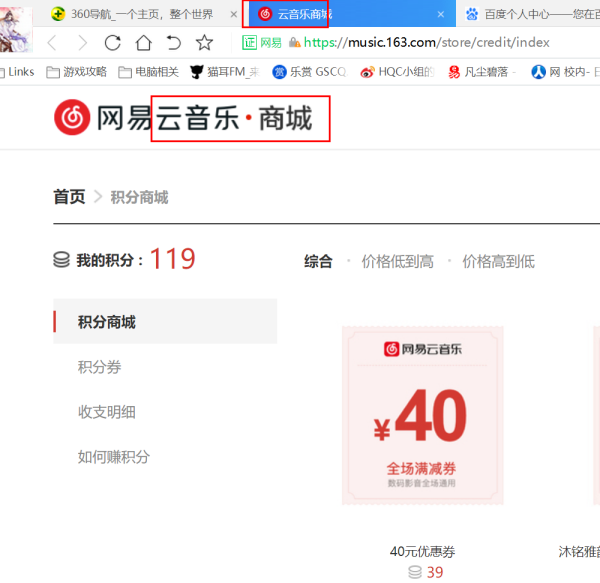The width and height of the screenshot is (600, 583).
Task: Click the undo restore-tab icon
Action: (173, 43)
